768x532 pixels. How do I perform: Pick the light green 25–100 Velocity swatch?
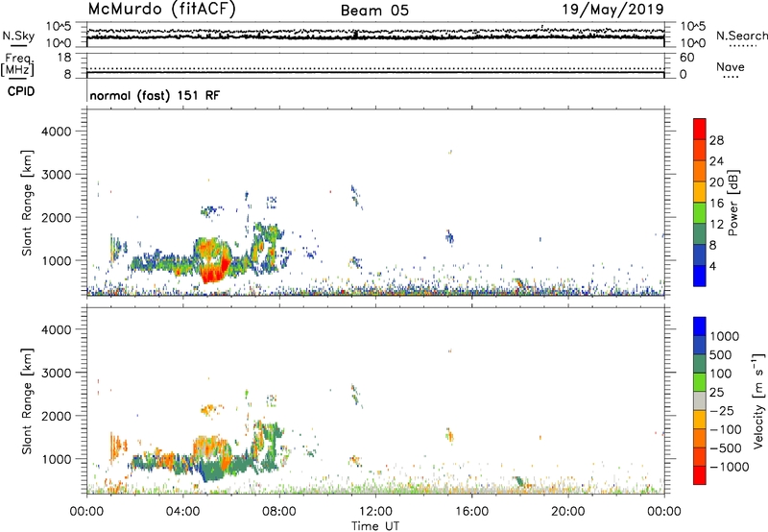[x=700, y=382]
